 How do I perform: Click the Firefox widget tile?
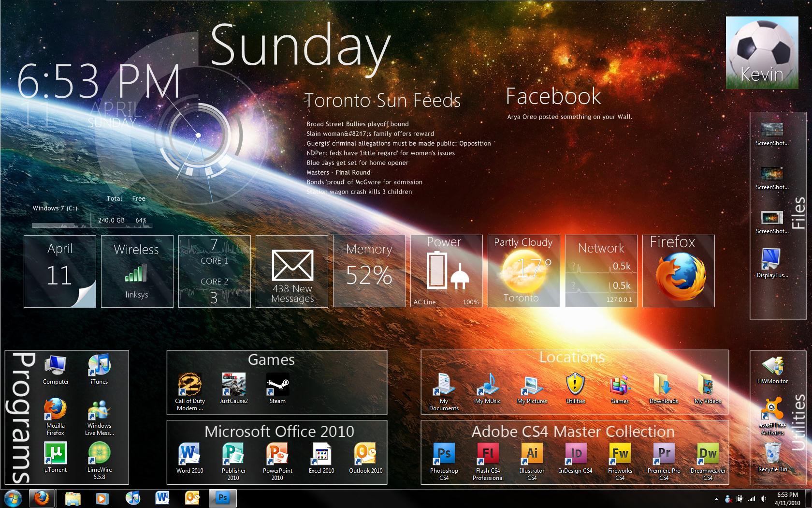coord(678,271)
